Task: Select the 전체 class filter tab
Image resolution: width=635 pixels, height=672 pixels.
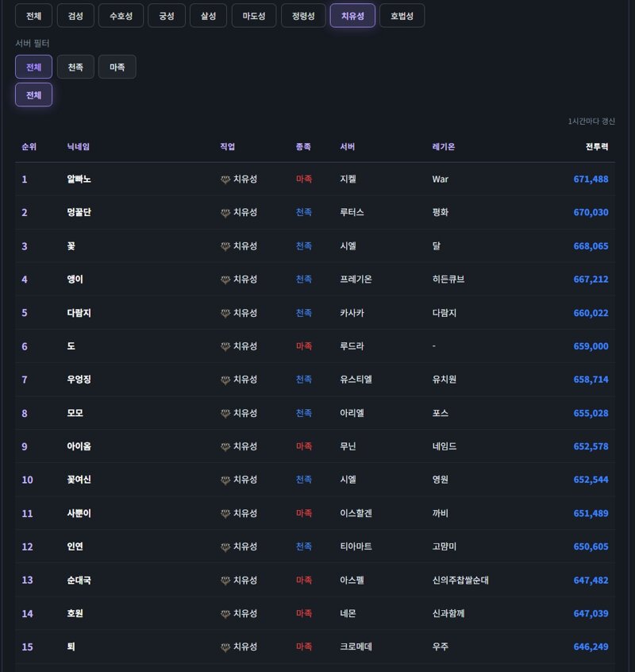Action: point(33,16)
